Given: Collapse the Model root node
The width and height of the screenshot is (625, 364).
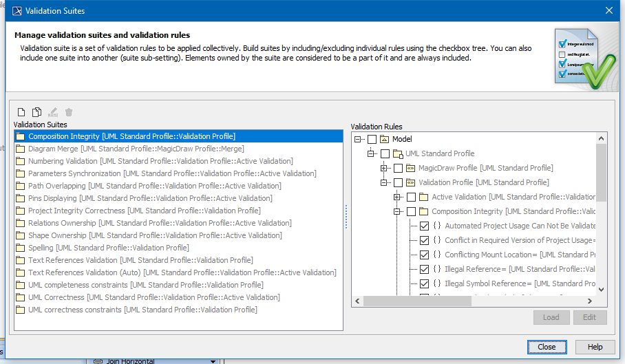Looking at the screenshot, I should coord(358,140).
